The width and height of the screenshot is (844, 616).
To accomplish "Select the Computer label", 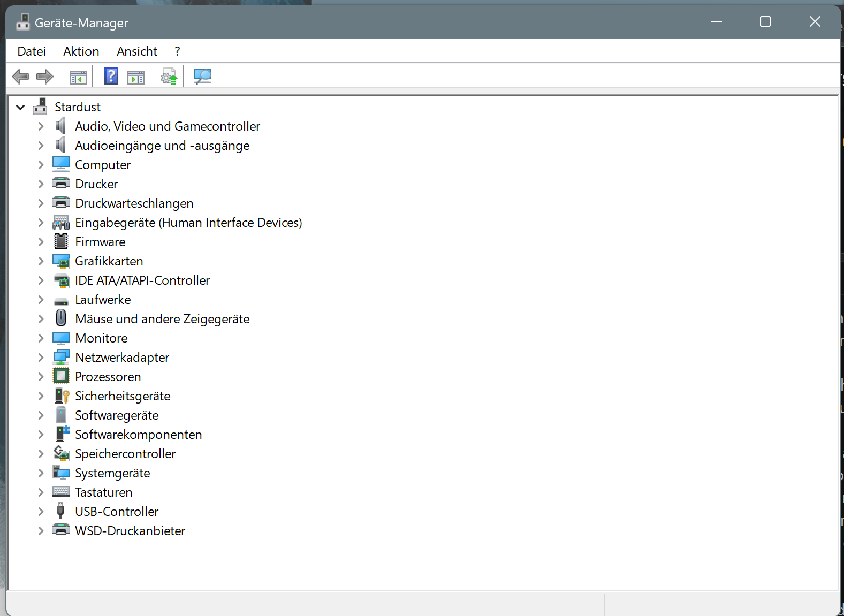I will pyautogui.click(x=103, y=165).
